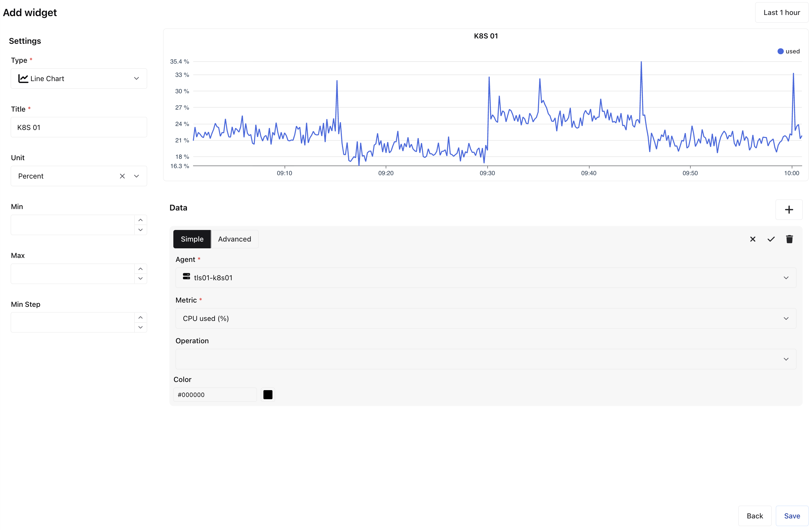Click the Last 1 hour time range selector
The height and width of the screenshot is (530, 812).
pos(782,12)
